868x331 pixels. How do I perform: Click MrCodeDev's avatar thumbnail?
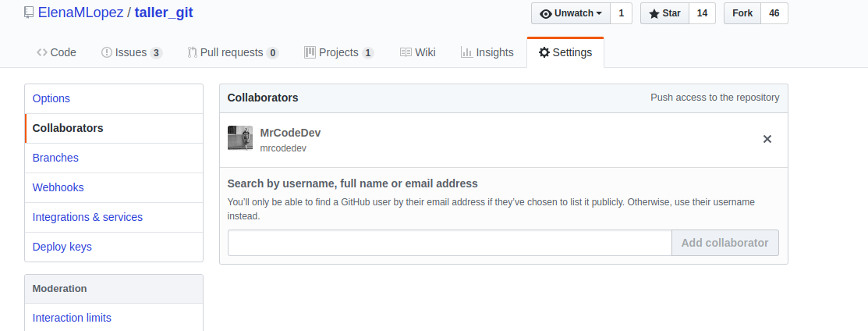tap(240, 137)
